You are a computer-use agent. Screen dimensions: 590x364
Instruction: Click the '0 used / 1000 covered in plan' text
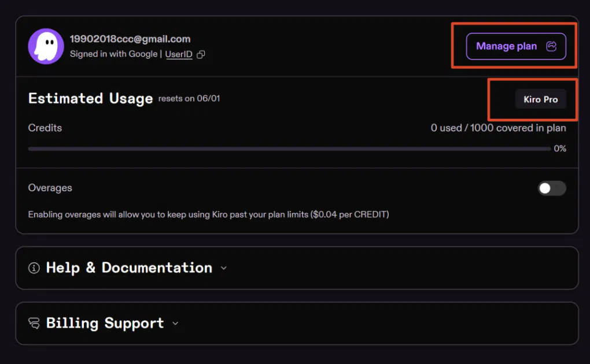498,128
